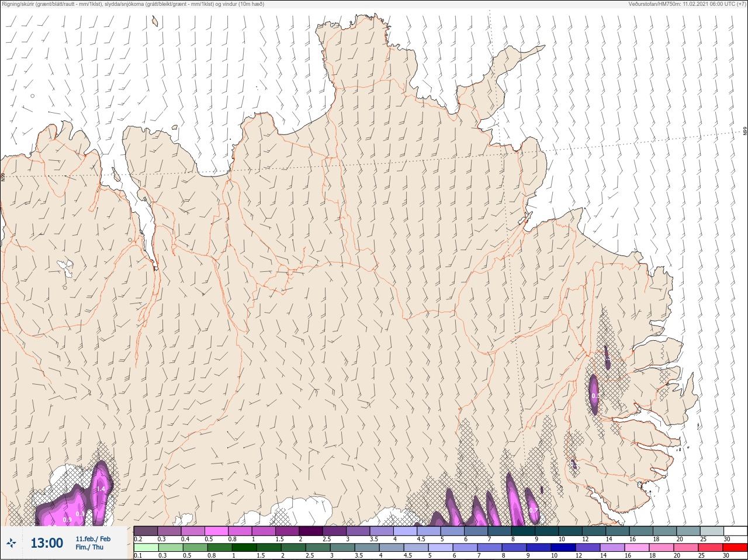Click upper legend dark teal swatch starting at 9

click(x=546, y=531)
